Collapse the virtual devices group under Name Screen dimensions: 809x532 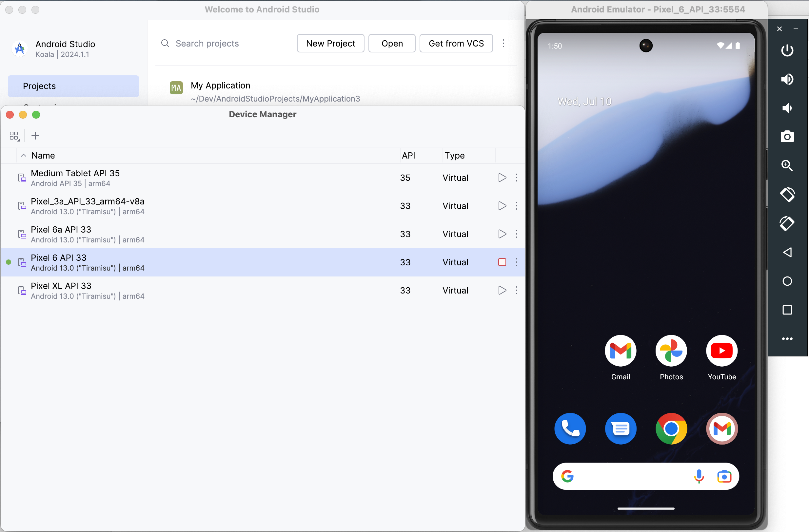tap(22, 156)
